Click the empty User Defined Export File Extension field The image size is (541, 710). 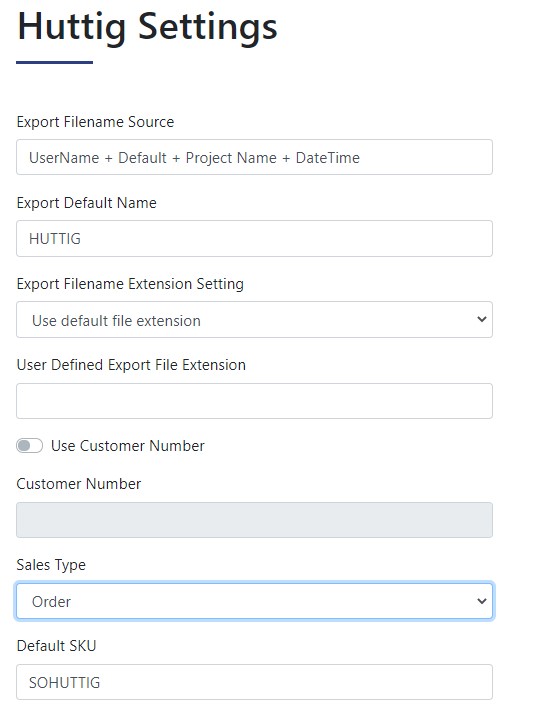(254, 401)
